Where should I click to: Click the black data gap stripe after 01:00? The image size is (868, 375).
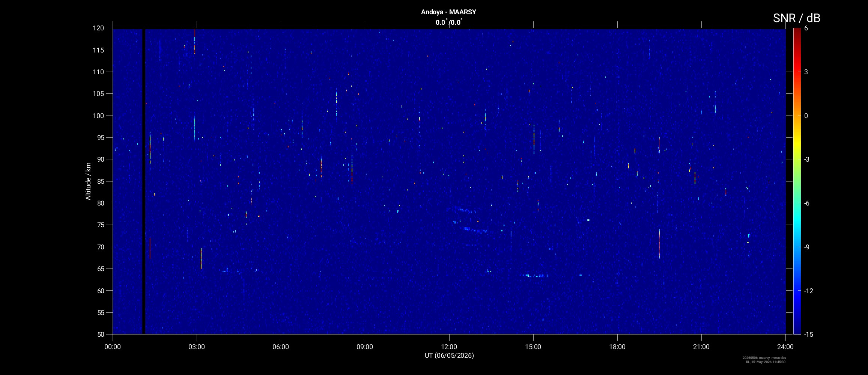(x=143, y=181)
